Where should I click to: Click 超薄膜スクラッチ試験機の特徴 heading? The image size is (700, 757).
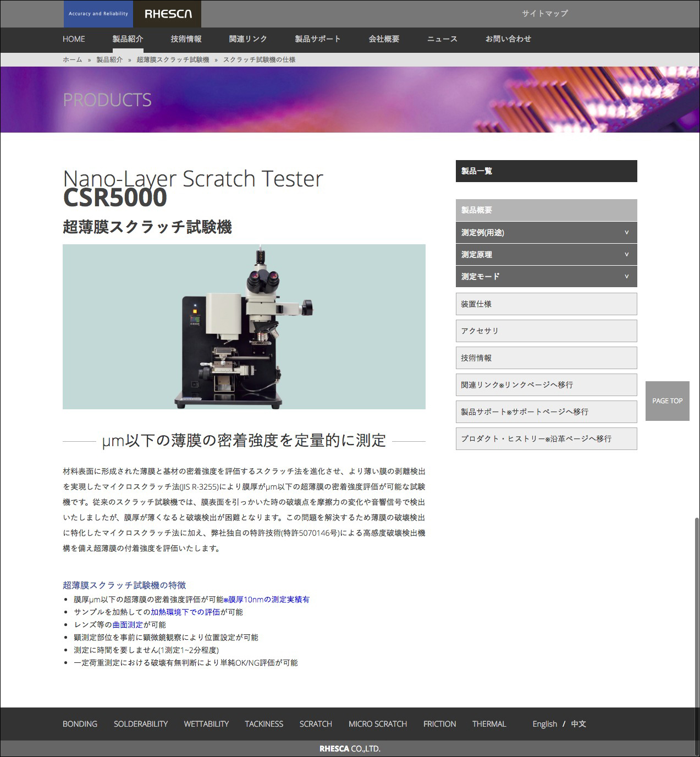pos(124,585)
